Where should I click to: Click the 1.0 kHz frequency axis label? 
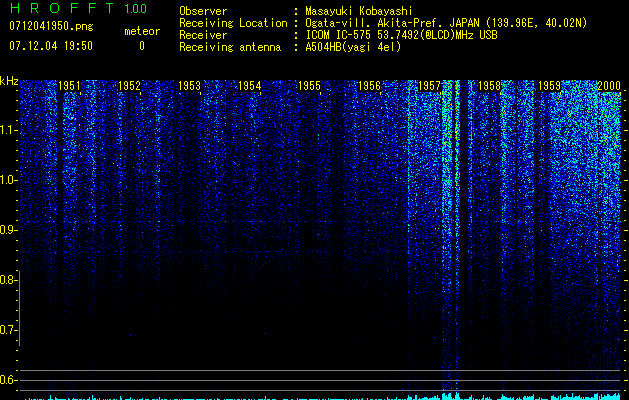click(x=7, y=180)
